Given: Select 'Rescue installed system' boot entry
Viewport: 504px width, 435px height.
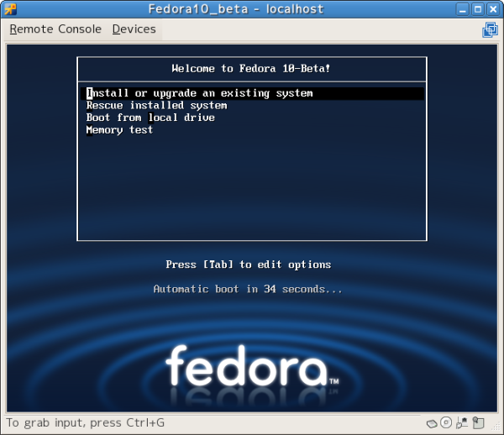Looking at the screenshot, I should tap(156, 105).
